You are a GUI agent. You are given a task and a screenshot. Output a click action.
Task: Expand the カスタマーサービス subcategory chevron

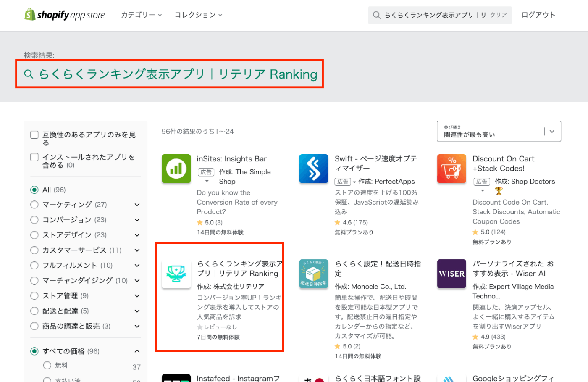[137, 250]
